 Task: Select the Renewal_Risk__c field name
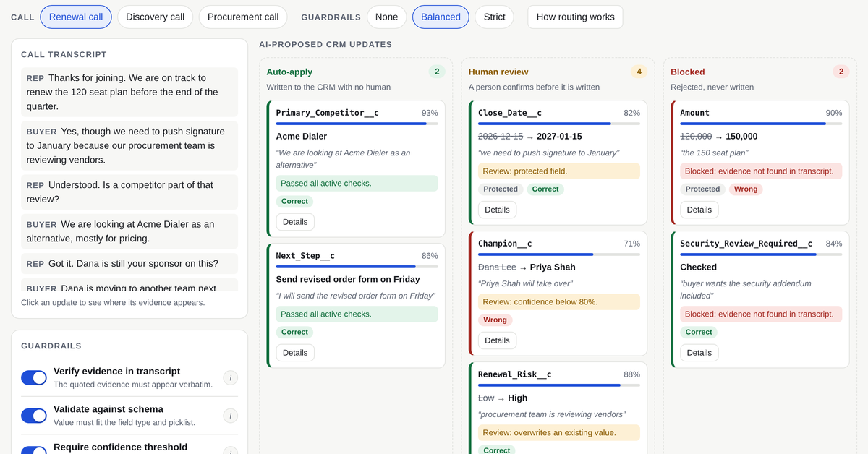coord(514,374)
